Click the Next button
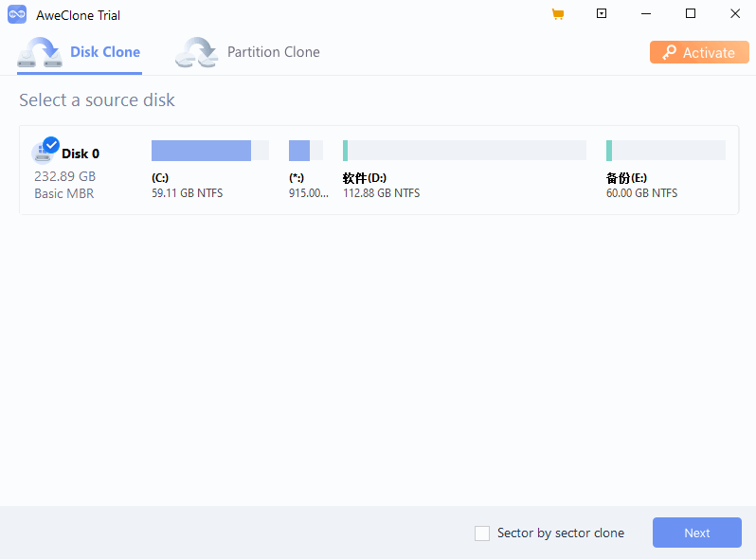 696,533
